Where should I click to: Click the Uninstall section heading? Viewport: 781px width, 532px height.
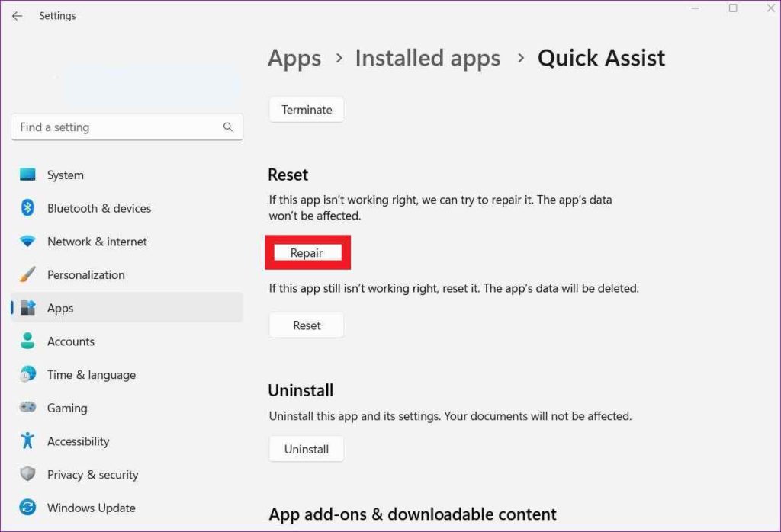pyautogui.click(x=301, y=390)
